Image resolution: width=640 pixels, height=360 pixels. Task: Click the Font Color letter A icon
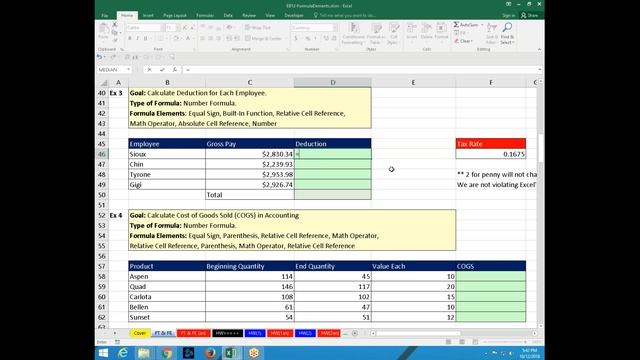coord(188,38)
